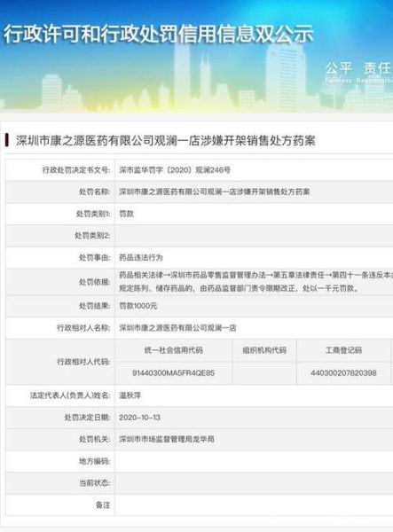Click the case heading 深圳市康之源医药有限公司观澜一店涉嫌开架销售处方药案
Viewport: 393px width, 532px height.
click(166, 140)
